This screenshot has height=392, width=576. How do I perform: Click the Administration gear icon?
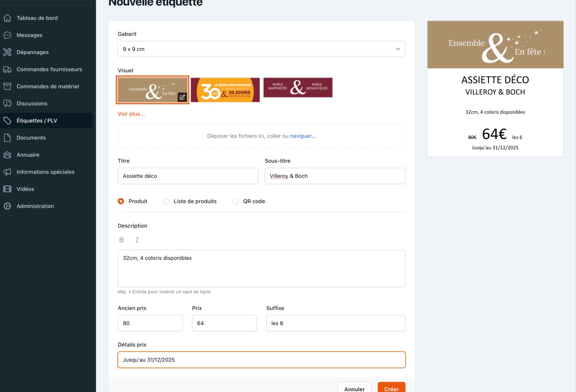click(x=7, y=206)
